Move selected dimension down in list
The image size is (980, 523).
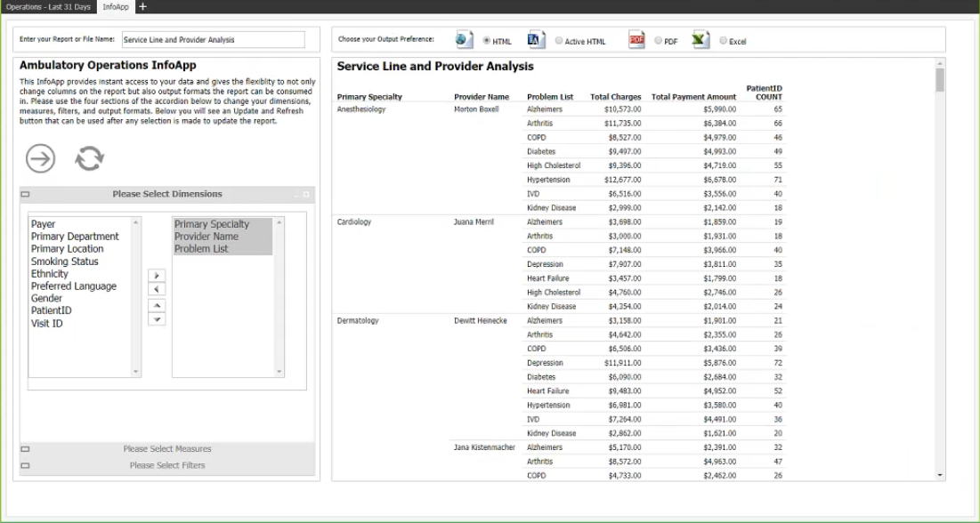pos(157,319)
